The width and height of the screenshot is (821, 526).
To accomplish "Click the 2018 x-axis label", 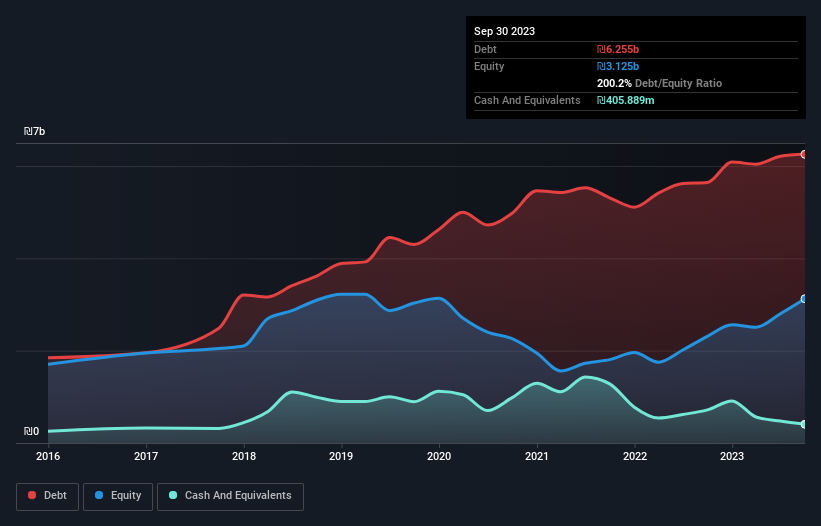I will (244, 456).
